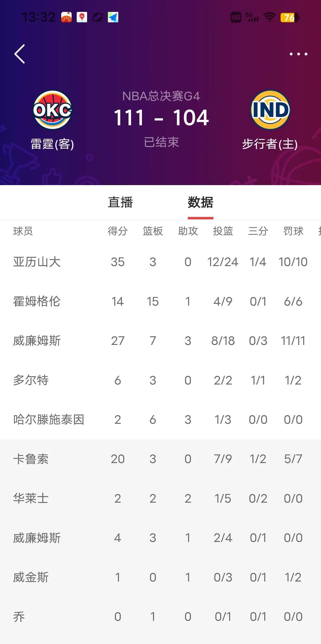The height and width of the screenshot is (644, 321).
Task: Tap the battery indicator showing 76
Action: click(x=290, y=18)
